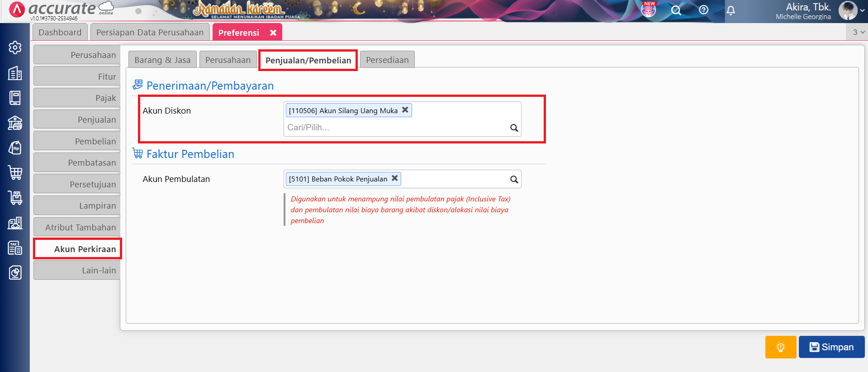Click the help question mark icon
Viewport: 868px width, 372px height.
point(703,10)
